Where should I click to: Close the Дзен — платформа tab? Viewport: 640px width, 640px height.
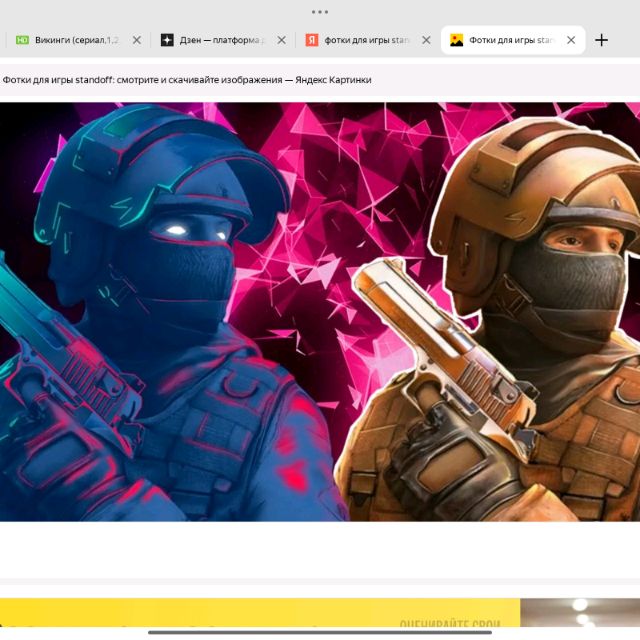[282, 40]
